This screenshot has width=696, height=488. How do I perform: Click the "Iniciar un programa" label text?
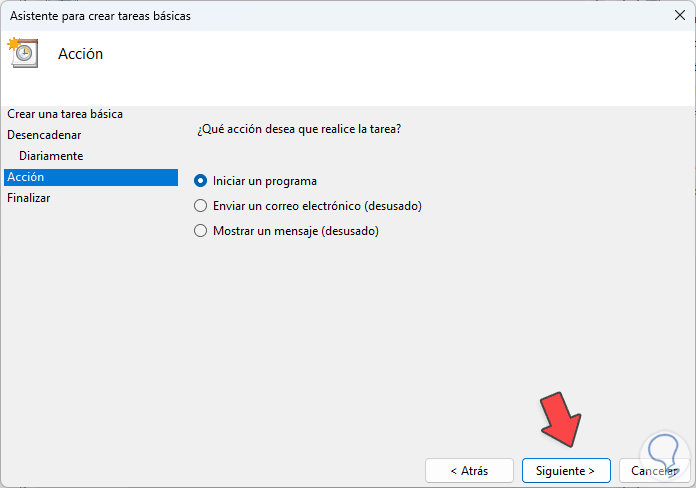click(x=264, y=181)
